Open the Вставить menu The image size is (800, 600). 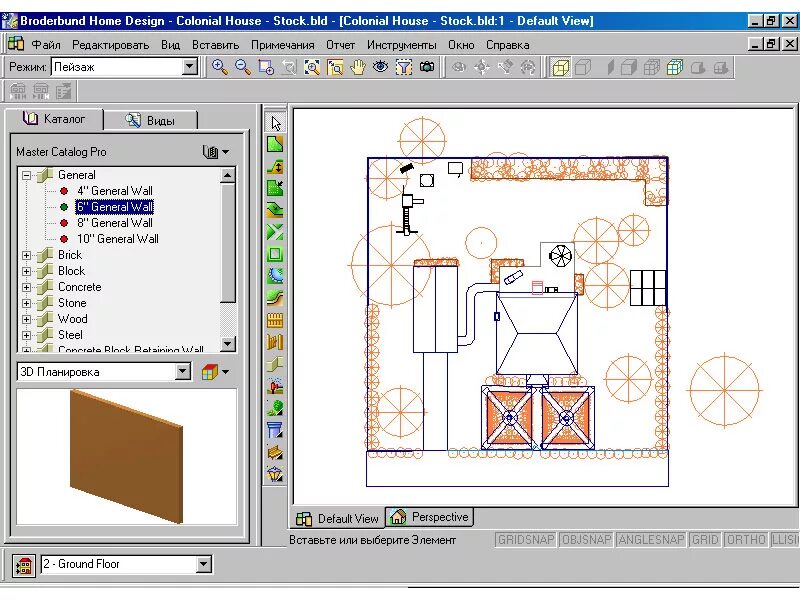215,45
